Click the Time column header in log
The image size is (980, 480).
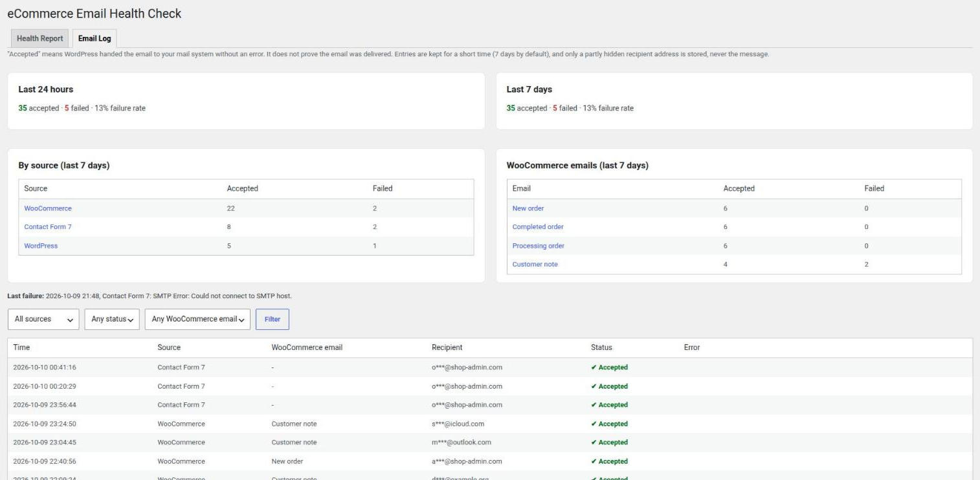pyautogui.click(x=21, y=347)
